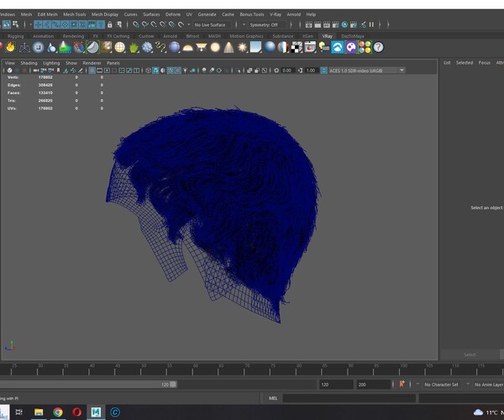Screen dimensions: 504x420
Task: Open the Edit Mesh menu
Action: (48, 14)
